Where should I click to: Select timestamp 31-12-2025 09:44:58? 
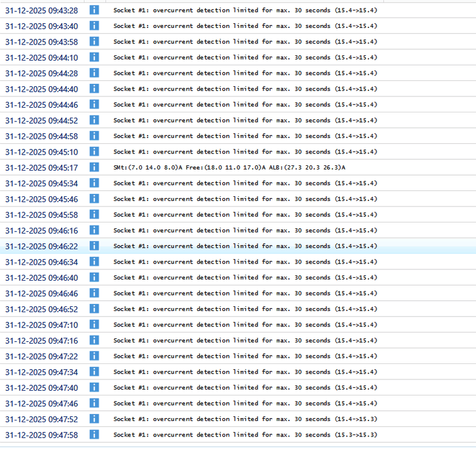tap(42, 137)
